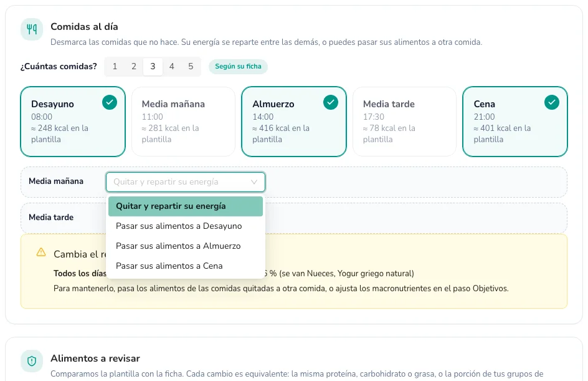Click the Desmarca las comidas description text
Viewport: 588px width, 381px height.
click(266, 42)
